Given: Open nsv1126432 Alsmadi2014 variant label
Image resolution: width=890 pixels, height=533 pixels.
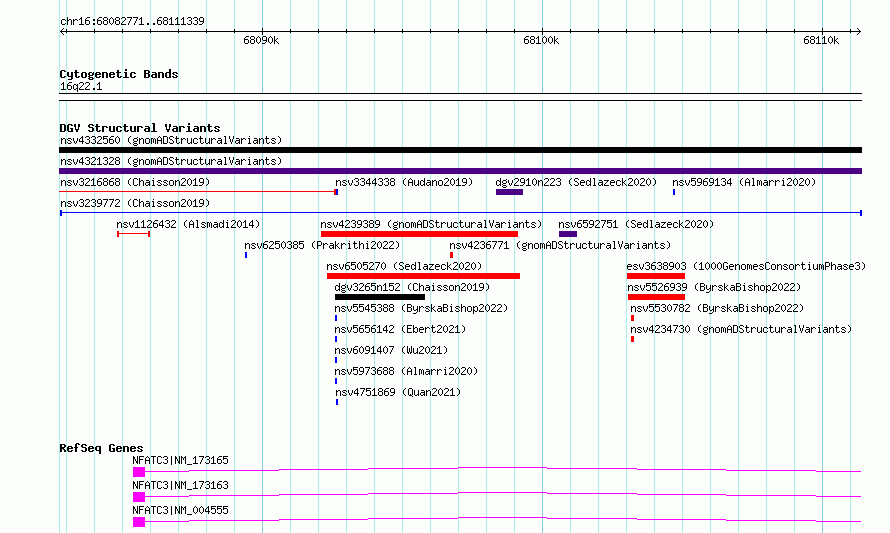Looking at the screenshot, I should click(188, 224).
